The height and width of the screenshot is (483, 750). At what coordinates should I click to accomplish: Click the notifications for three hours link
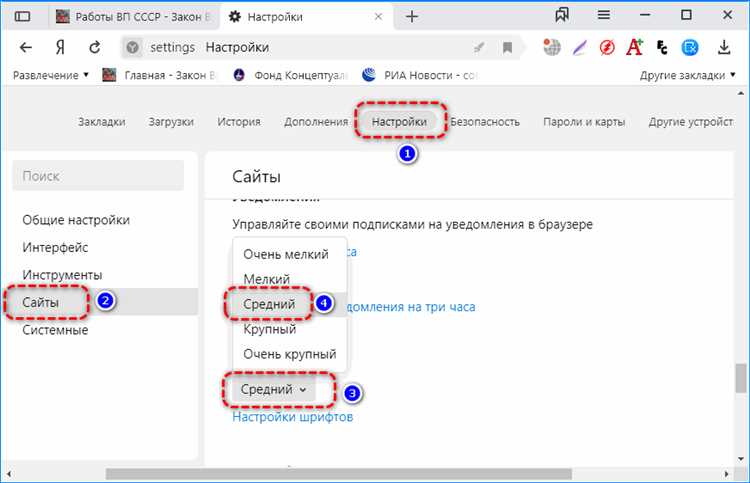click(x=411, y=307)
